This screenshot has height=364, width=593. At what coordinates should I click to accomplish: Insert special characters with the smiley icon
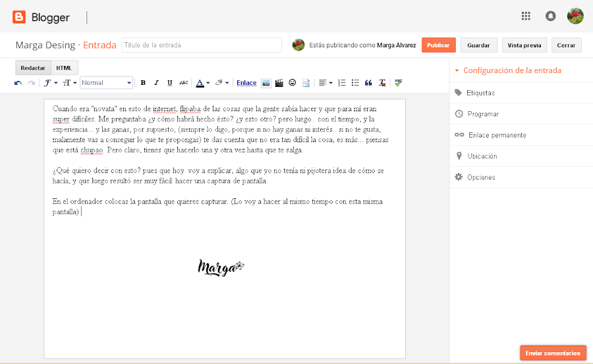tap(293, 83)
